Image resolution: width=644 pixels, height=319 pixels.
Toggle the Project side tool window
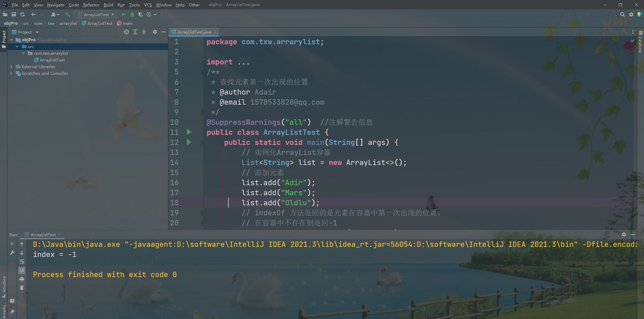pos(4,39)
